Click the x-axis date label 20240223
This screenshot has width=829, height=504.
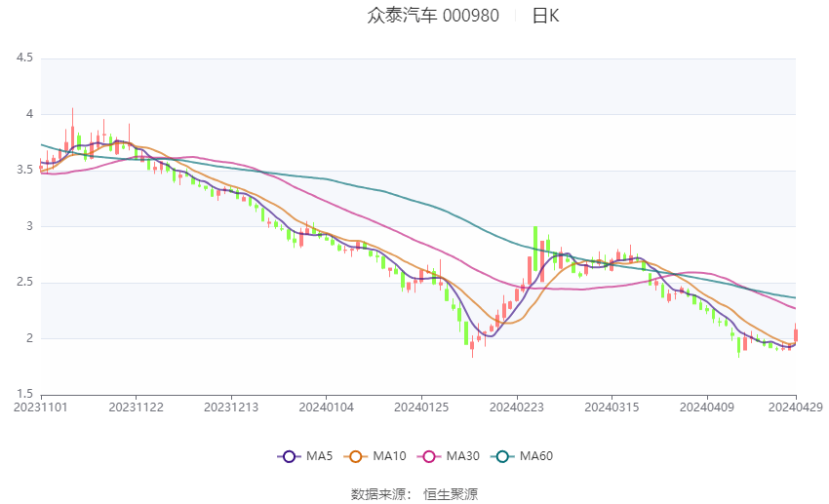517,407
